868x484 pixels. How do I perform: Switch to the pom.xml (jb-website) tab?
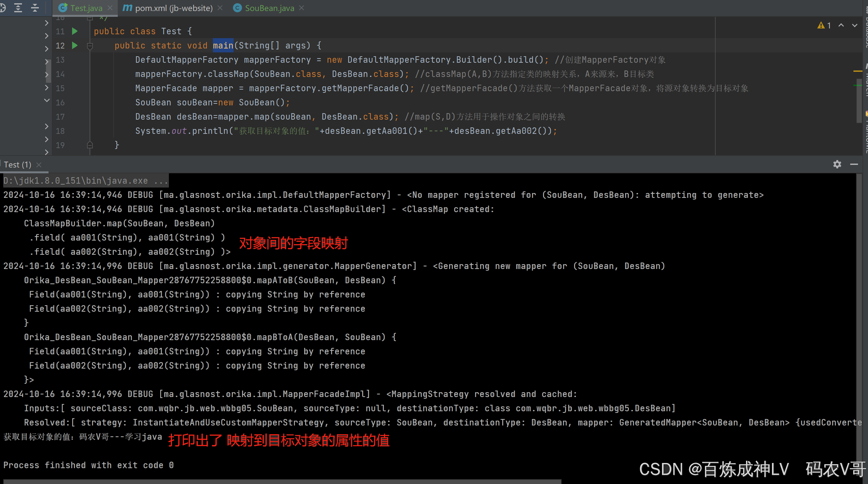[173, 8]
